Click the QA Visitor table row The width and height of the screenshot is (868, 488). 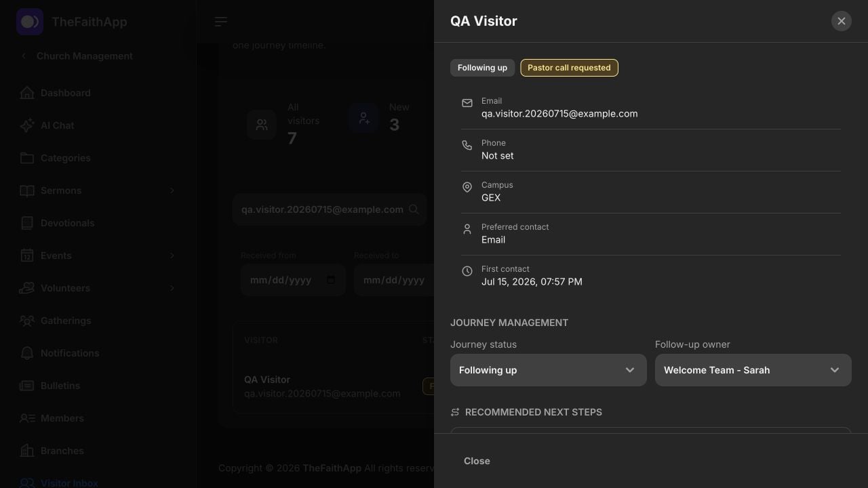[x=334, y=386]
